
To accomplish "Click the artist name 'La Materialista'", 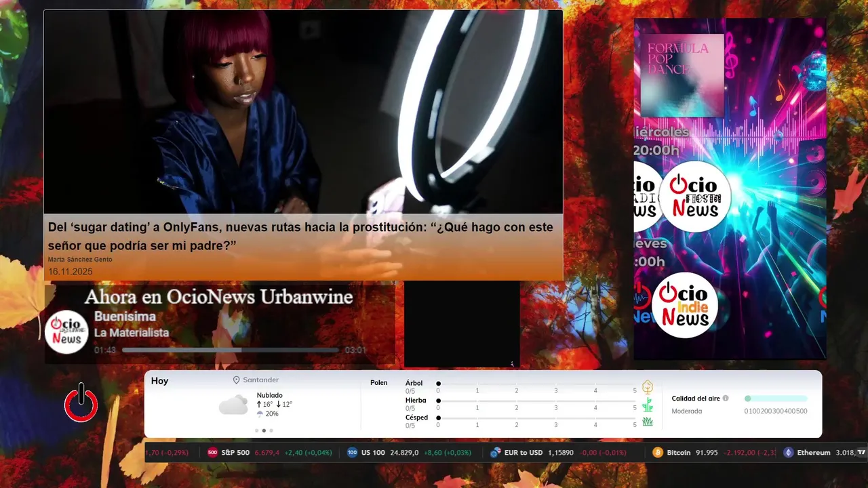I will pyautogui.click(x=132, y=333).
